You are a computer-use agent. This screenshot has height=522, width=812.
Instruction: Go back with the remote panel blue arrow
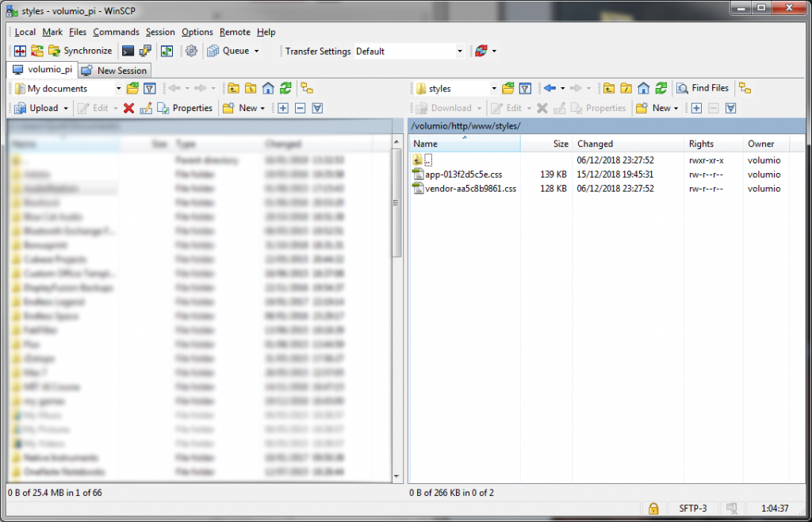click(550, 89)
